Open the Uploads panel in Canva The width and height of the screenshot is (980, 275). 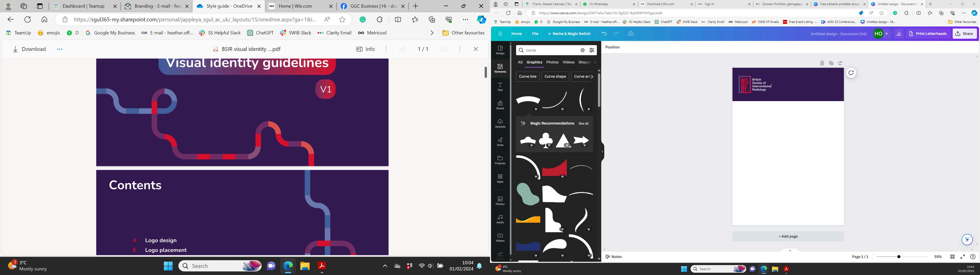pos(500,123)
